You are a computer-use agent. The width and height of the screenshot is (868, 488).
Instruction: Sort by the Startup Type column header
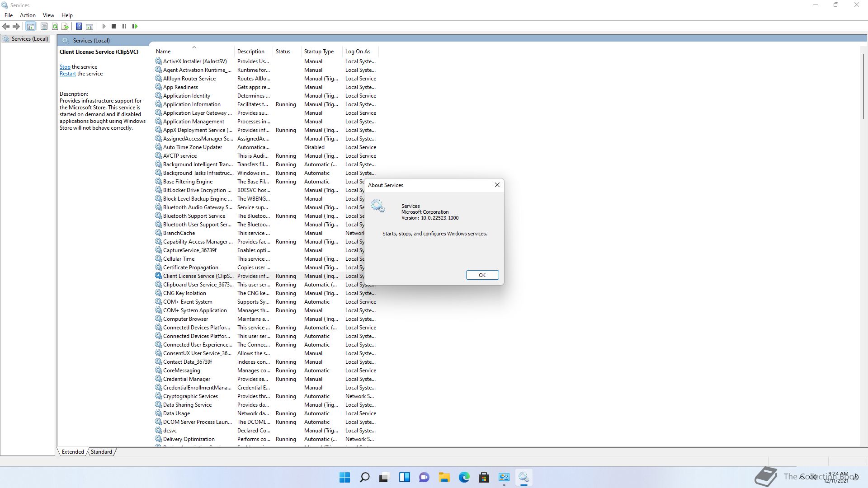(x=321, y=52)
